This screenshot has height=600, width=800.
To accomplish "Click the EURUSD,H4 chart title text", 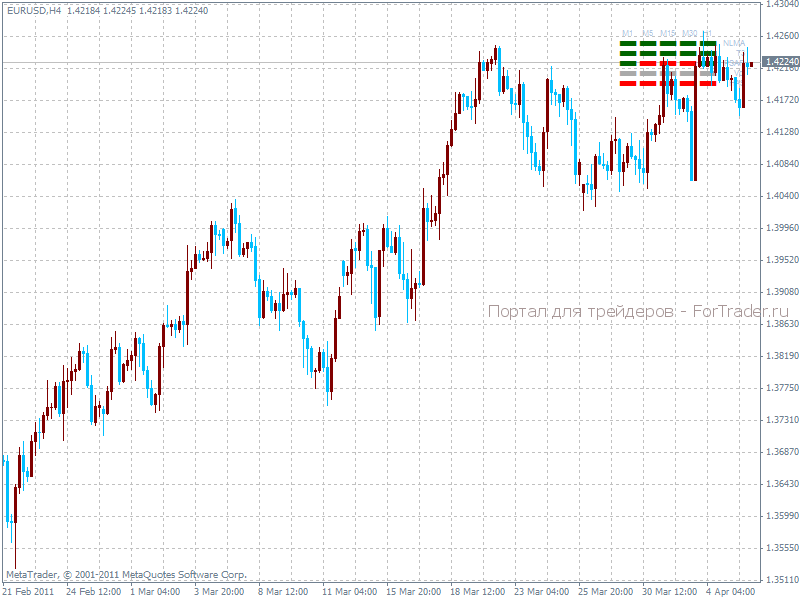I will pyautogui.click(x=34, y=10).
